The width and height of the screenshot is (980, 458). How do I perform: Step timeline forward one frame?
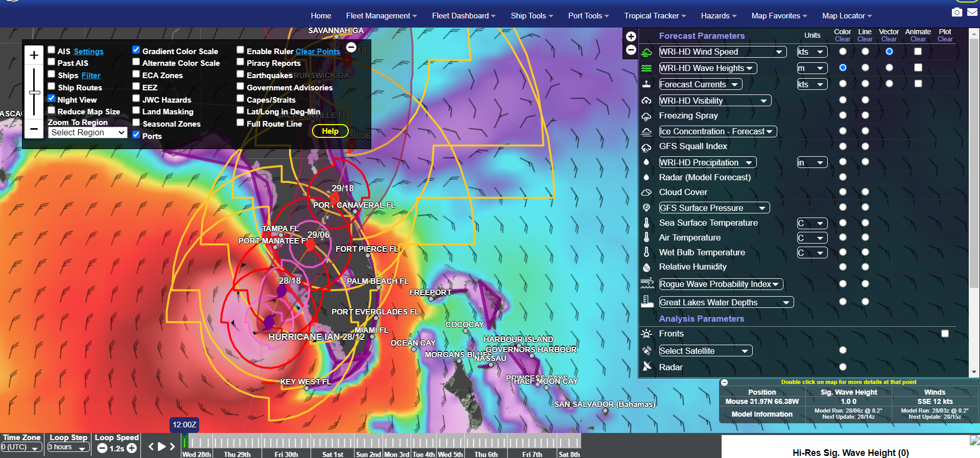click(173, 447)
